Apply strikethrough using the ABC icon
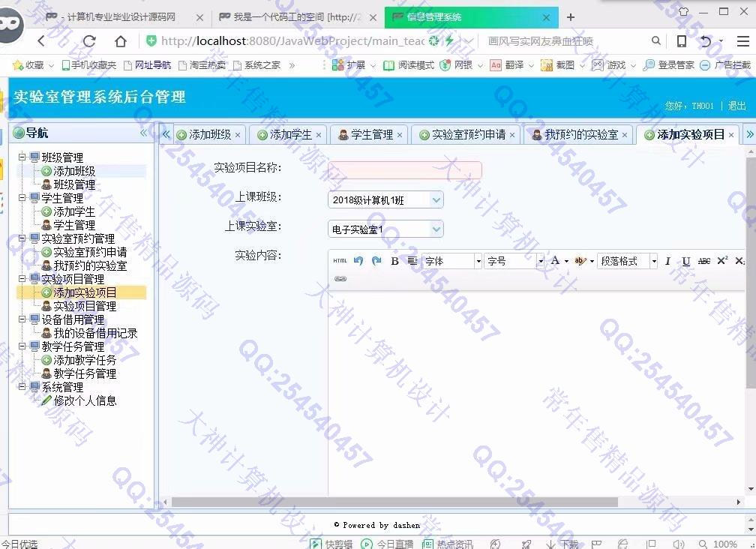This screenshot has height=549, width=756. pyautogui.click(x=703, y=261)
